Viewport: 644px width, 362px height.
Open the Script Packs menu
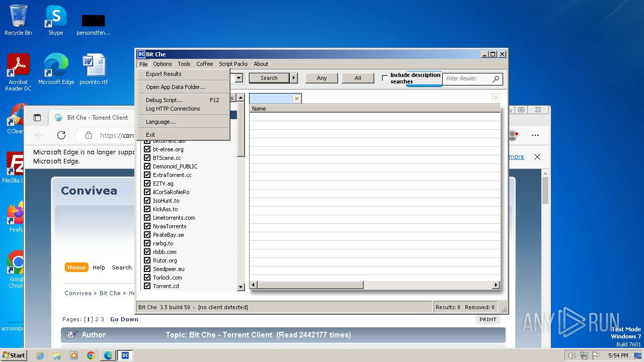[233, 64]
